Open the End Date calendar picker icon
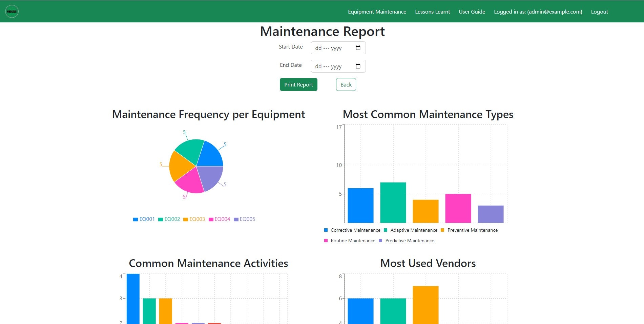This screenshot has height=324, width=644. (358, 66)
